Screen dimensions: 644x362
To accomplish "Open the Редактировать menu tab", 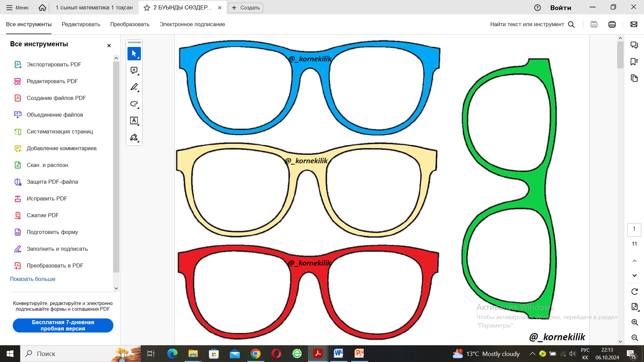I will [81, 24].
